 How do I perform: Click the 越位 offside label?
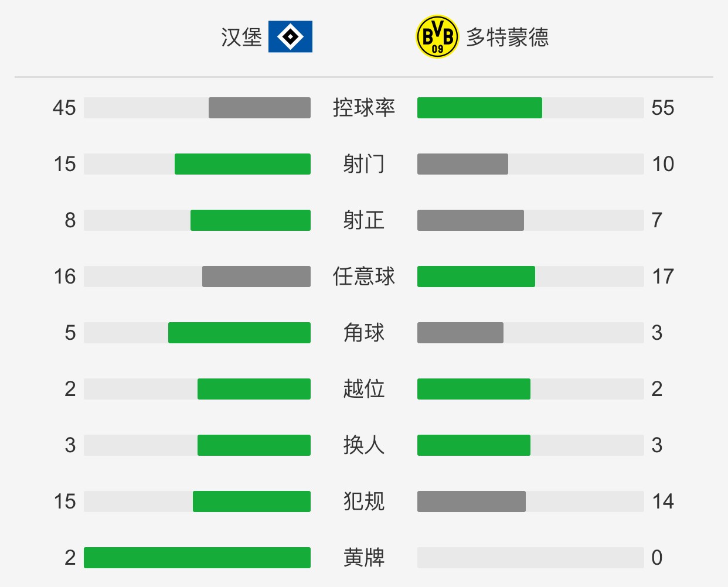tap(364, 389)
